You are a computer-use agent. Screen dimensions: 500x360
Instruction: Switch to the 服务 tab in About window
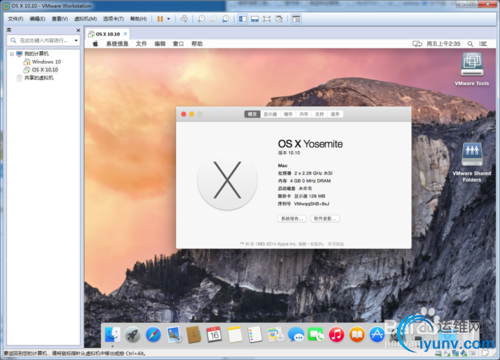click(x=335, y=114)
